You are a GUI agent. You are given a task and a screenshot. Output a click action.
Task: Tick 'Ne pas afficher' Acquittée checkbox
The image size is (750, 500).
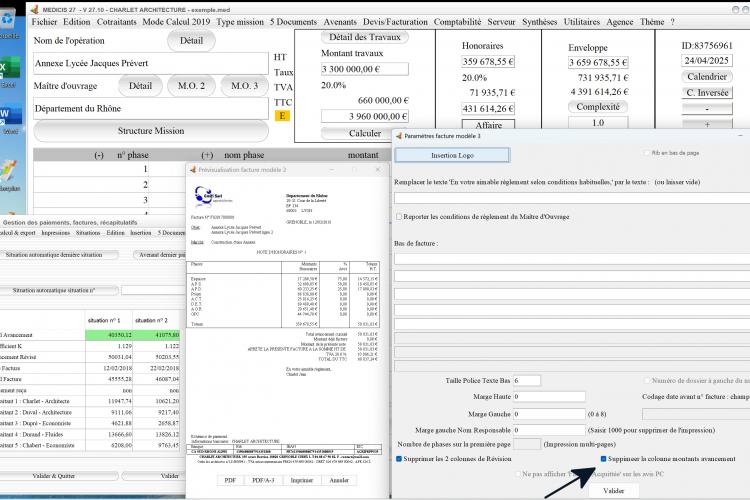[x=518, y=474]
